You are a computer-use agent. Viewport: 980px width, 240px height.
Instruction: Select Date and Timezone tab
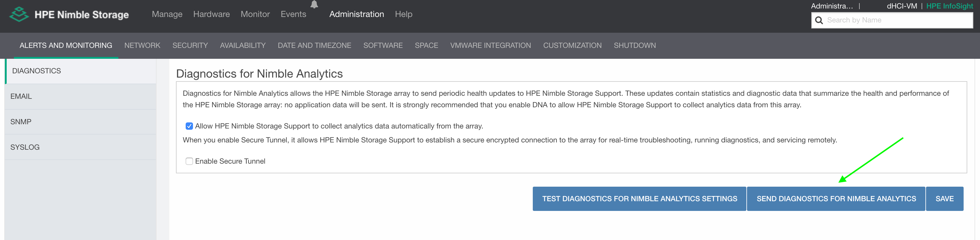click(x=314, y=45)
